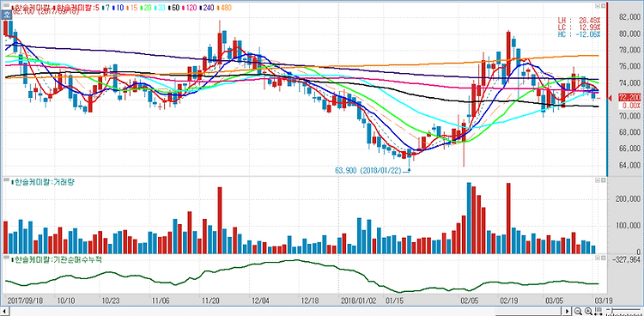The height and width of the screenshot is (316, 644).
Task: Click the horizontal scrollbar left arrow
Action: [4, 311]
